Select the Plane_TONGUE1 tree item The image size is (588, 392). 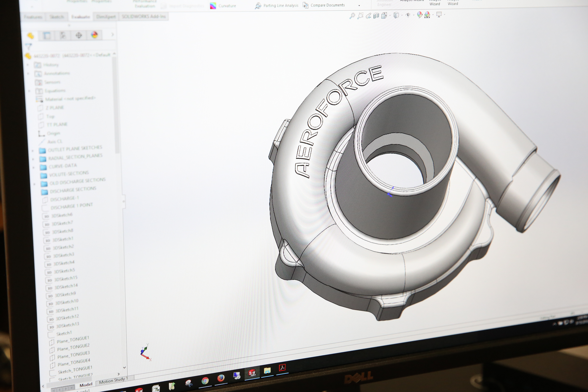[72, 340]
